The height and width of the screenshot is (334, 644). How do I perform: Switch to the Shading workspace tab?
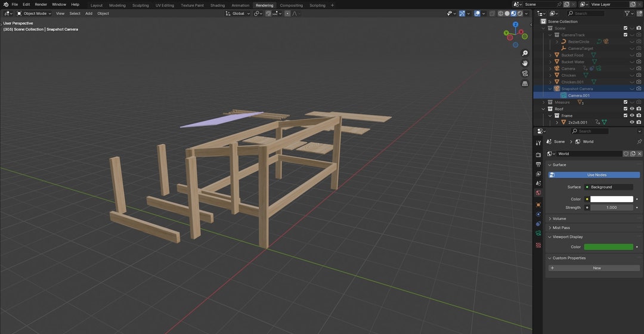[x=217, y=5]
